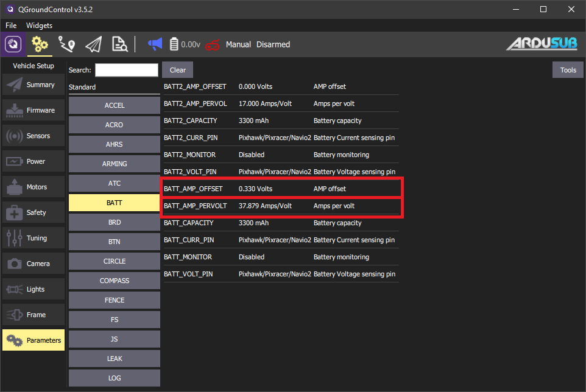Switch to Fly view paper plane icon
586x392 pixels.
(93, 44)
